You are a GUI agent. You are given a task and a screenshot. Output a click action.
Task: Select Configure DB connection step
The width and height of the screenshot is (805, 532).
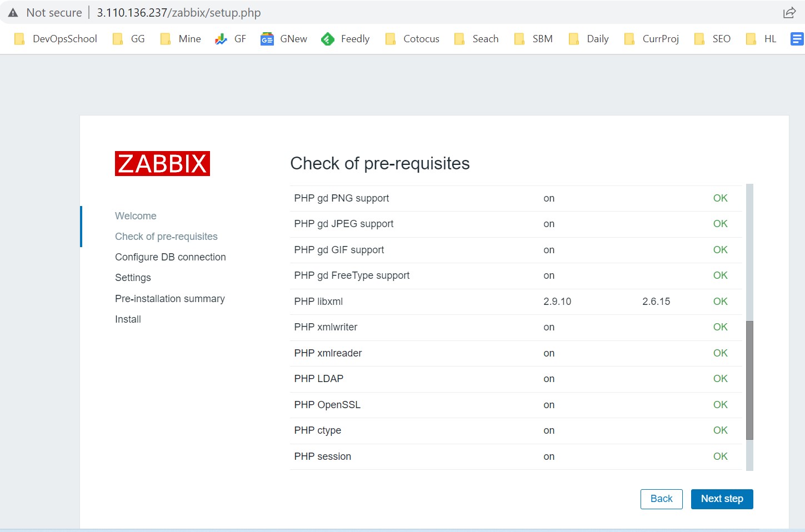tap(170, 257)
